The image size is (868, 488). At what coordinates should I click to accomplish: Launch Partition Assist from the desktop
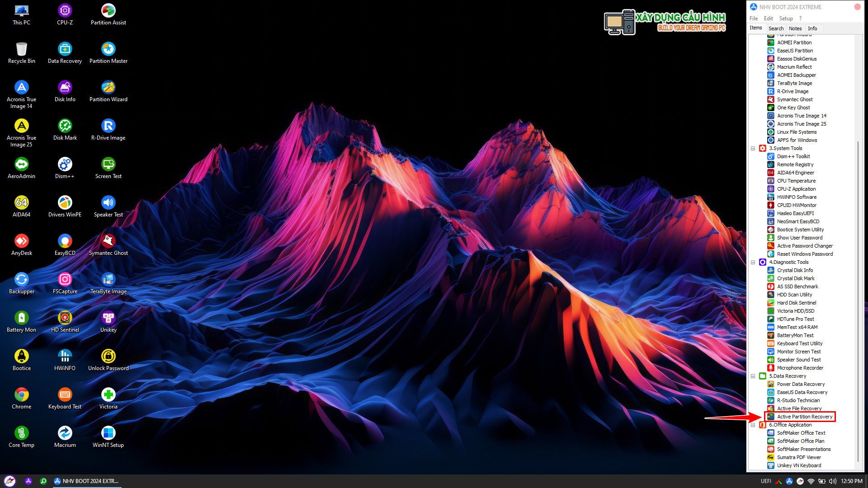pos(108,14)
